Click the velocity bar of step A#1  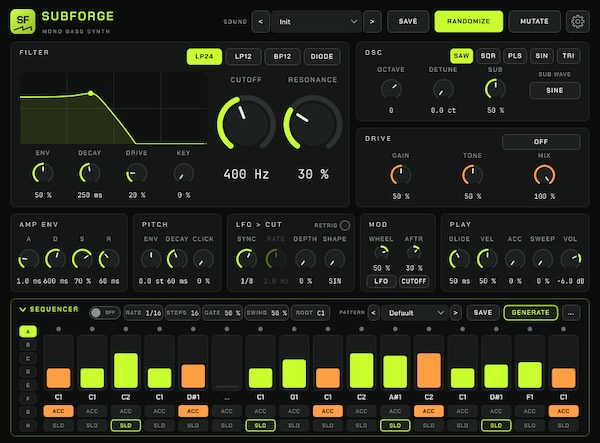(395, 371)
